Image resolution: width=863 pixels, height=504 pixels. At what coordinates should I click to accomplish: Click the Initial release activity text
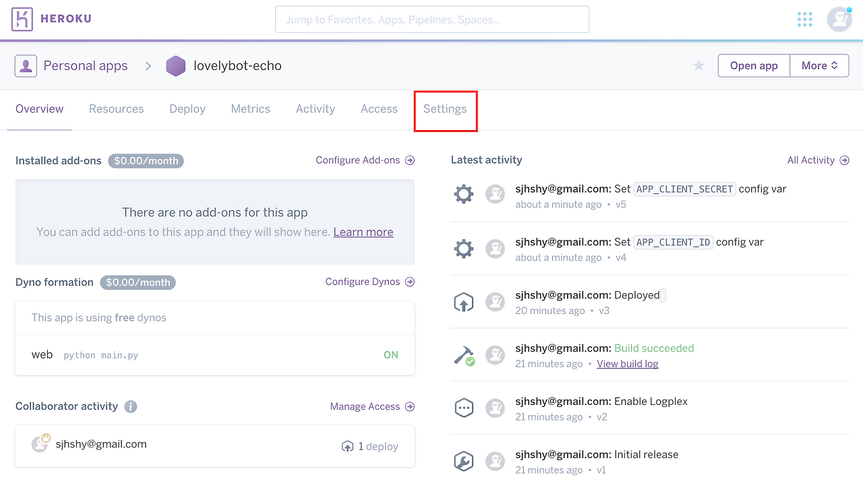(647, 455)
